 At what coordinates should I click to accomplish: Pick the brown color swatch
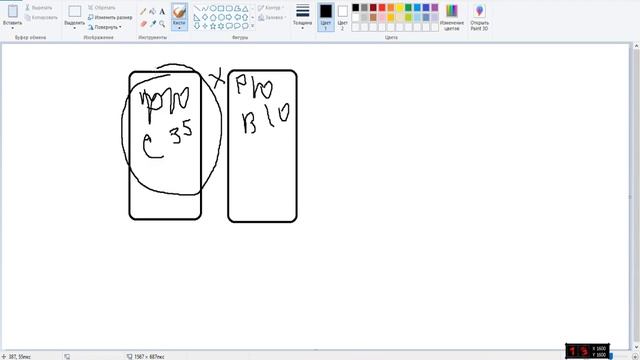point(373,18)
